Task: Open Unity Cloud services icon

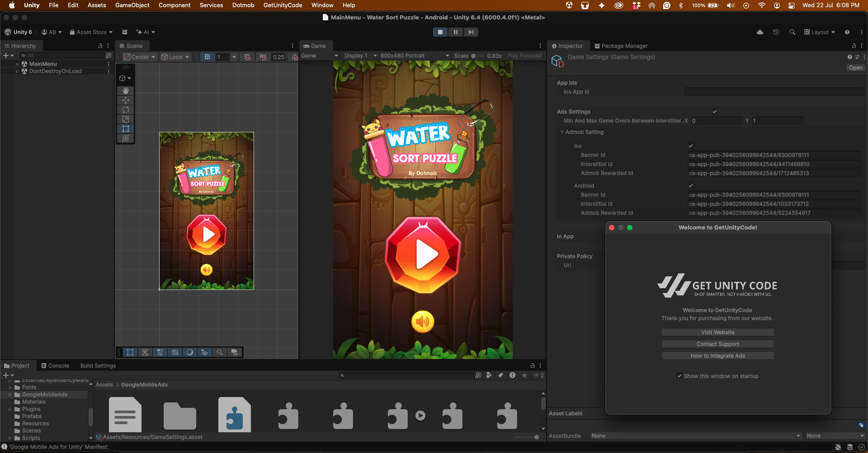Action: [760, 32]
